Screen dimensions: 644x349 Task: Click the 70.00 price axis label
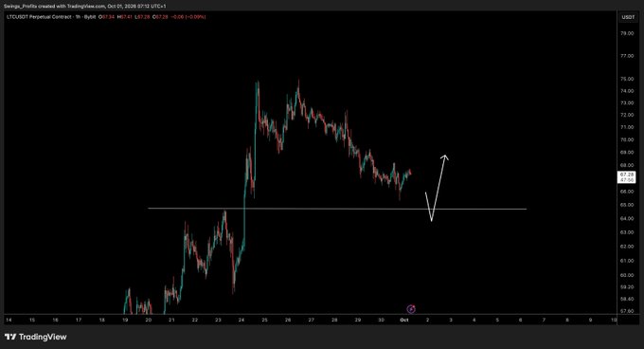(627, 139)
